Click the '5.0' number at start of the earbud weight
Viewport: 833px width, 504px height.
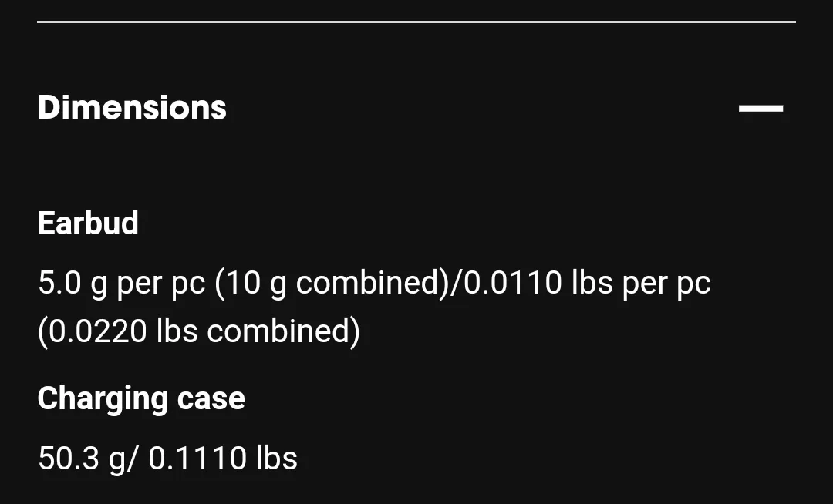59,282
